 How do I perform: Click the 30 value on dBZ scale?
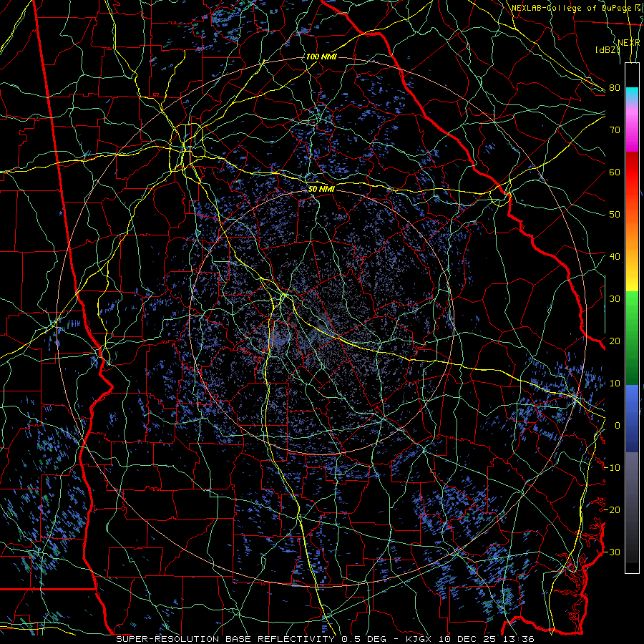[615, 299]
